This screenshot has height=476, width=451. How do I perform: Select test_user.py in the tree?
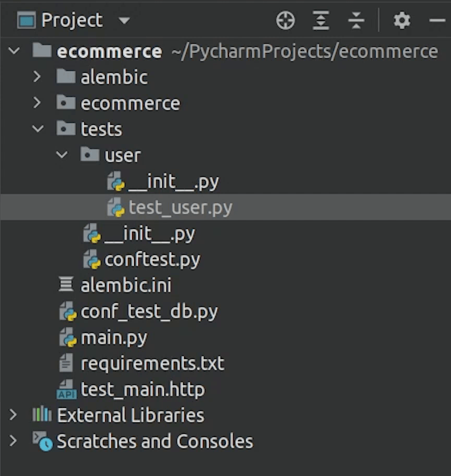tap(180, 208)
